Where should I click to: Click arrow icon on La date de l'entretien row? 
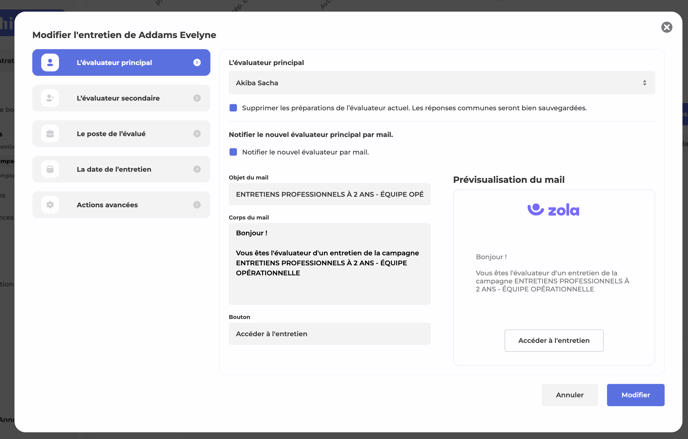197,169
